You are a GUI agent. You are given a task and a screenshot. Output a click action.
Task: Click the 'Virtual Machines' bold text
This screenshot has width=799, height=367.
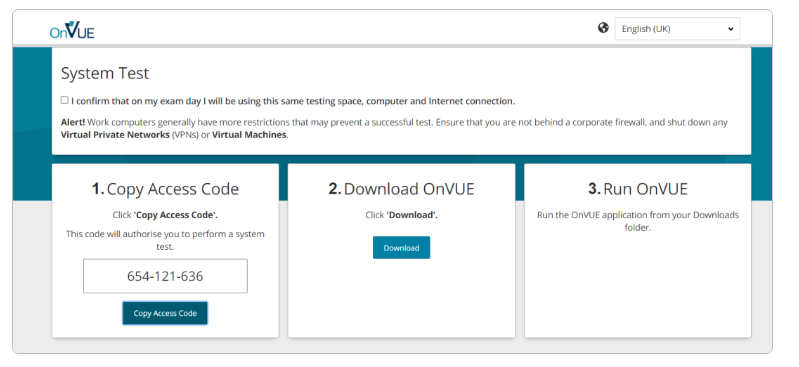coord(249,136)
